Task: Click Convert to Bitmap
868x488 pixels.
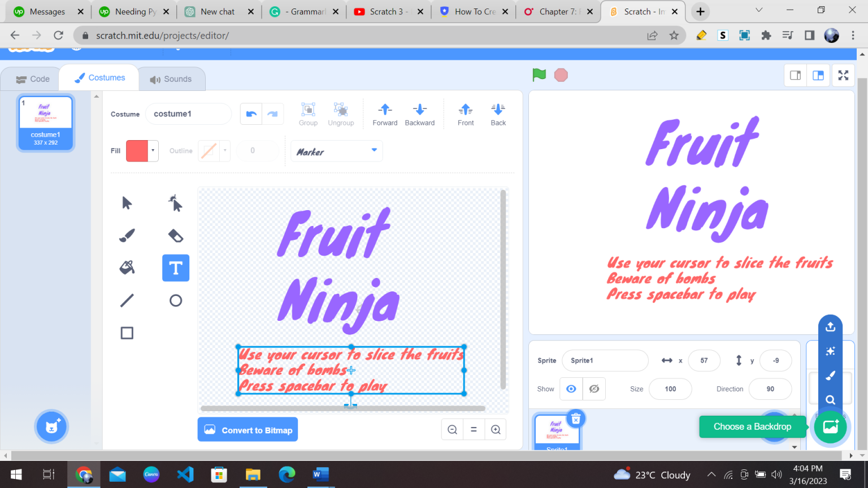Action: pyautogui.click(x=248, y=429)
